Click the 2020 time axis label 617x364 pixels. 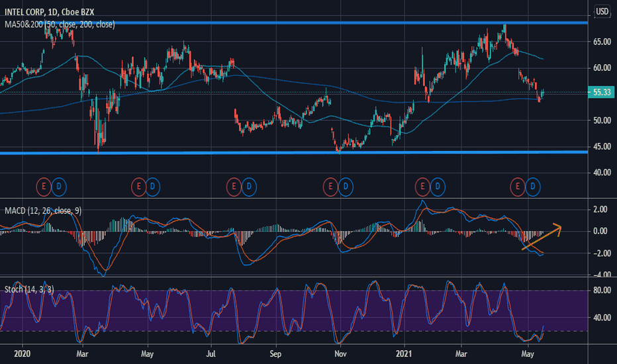pyautogui.click(x=22, y=353)
